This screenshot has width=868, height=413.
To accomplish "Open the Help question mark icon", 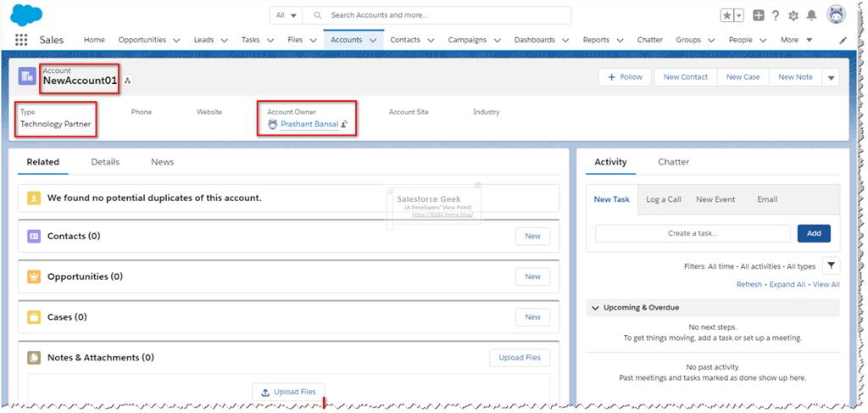I will (776, 15).
